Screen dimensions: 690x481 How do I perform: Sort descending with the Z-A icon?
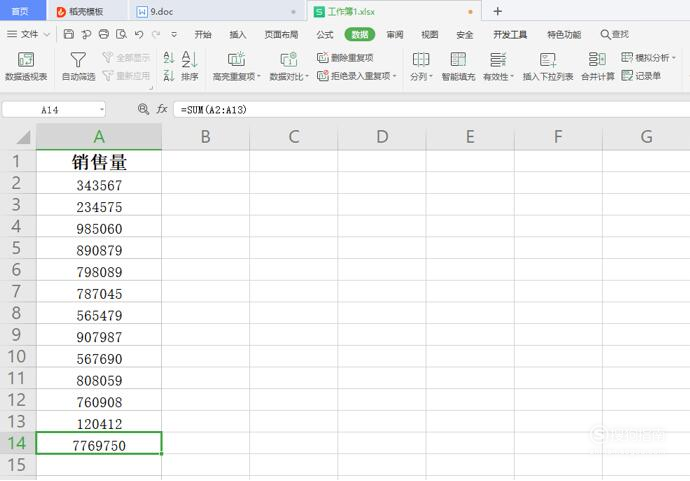coord(169,76)
